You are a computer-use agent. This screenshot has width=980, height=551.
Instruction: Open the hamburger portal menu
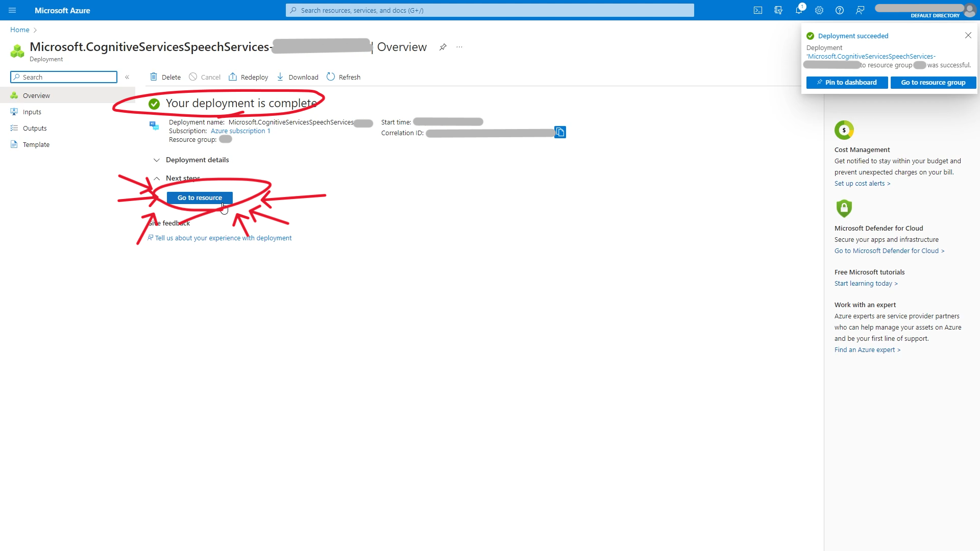point(12,10)
